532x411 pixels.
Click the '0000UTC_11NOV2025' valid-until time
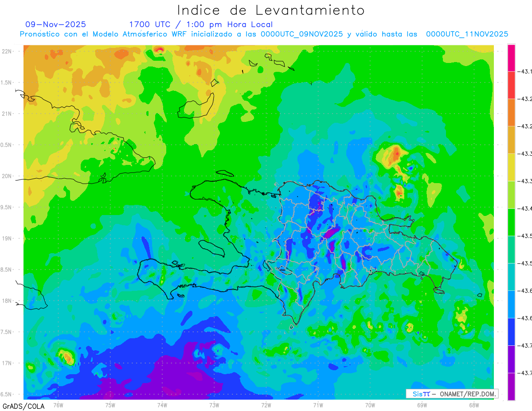tap(467, 34)
